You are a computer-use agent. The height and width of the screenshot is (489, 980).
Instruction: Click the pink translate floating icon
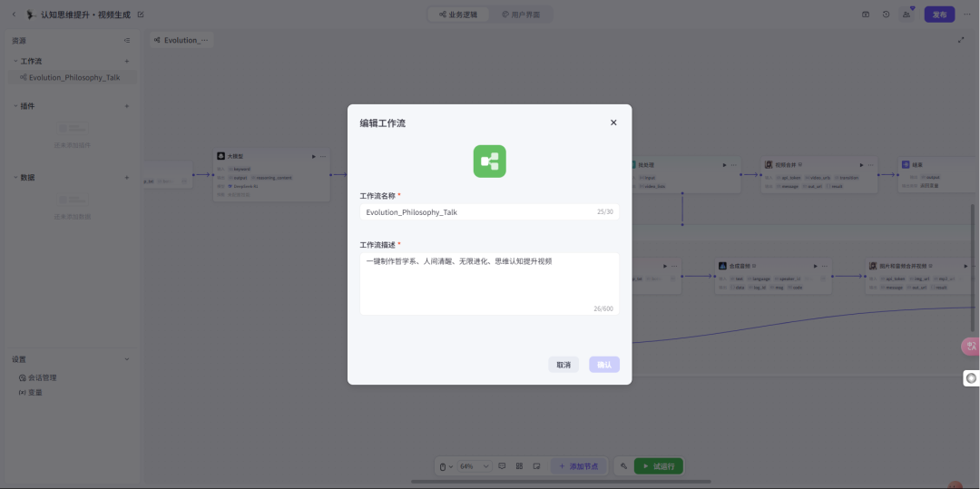[x=971, y=346]
